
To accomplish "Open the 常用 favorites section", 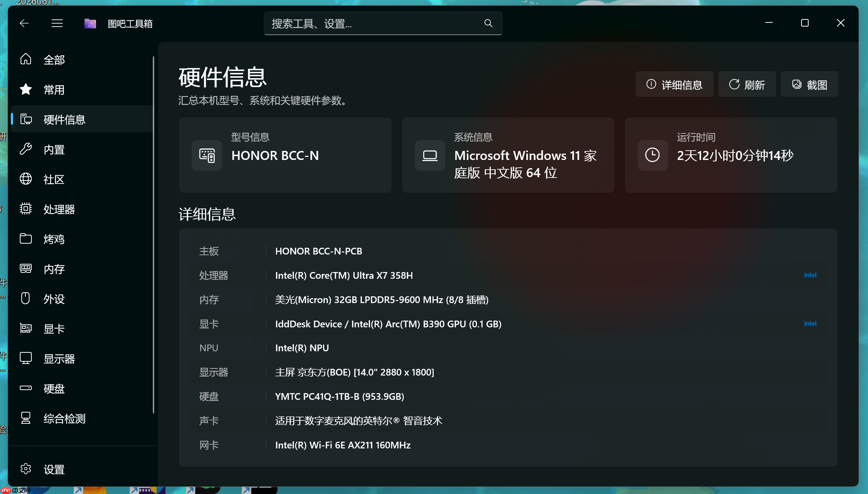I will point(82,90).
